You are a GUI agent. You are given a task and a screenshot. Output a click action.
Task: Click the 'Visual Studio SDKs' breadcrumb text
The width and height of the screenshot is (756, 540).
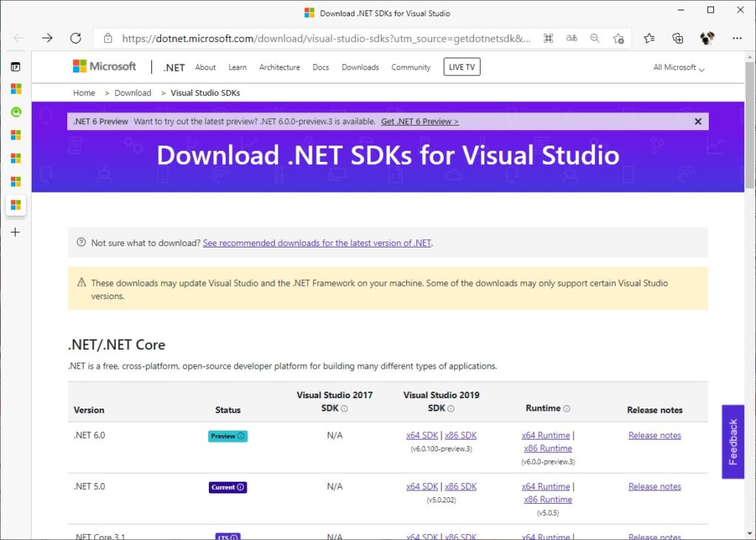(205, 93)
